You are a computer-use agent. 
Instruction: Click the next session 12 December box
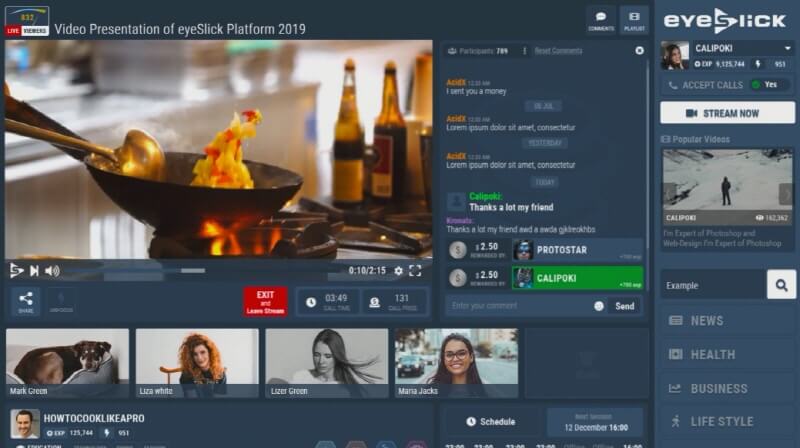click(595, 422)
